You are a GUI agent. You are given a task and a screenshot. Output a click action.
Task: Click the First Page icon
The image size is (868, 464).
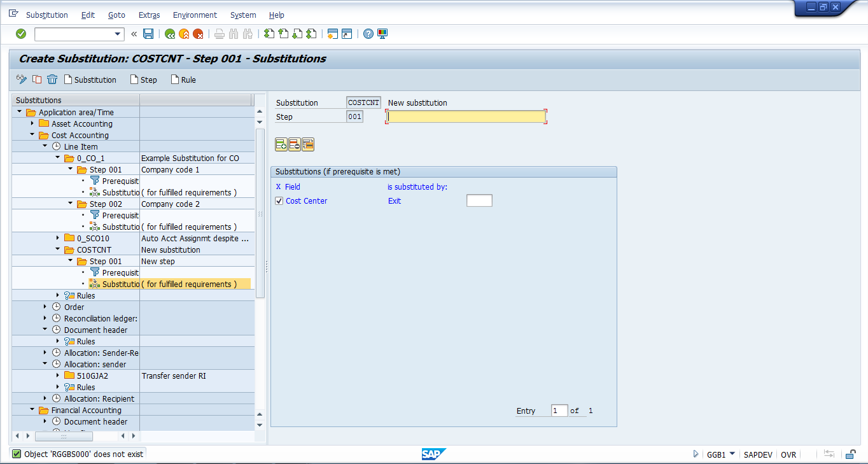tap(269, 34)
